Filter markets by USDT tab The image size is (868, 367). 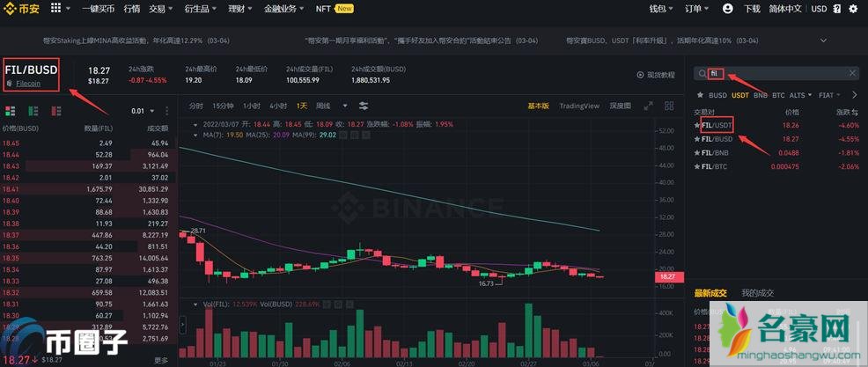click(740, 95)
